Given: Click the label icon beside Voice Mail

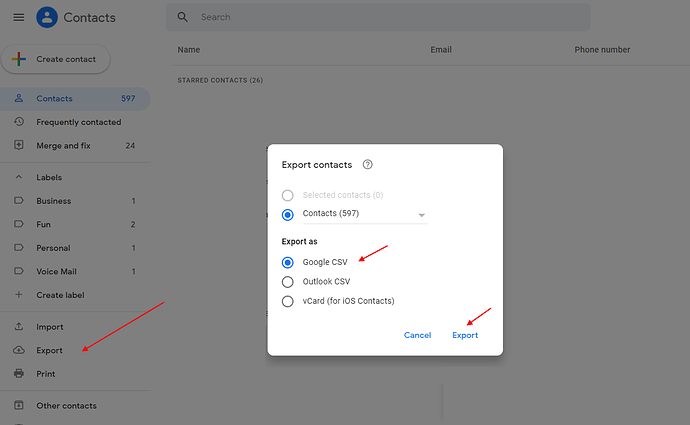Looking at the screenshot, I should (x=18, y=271).
